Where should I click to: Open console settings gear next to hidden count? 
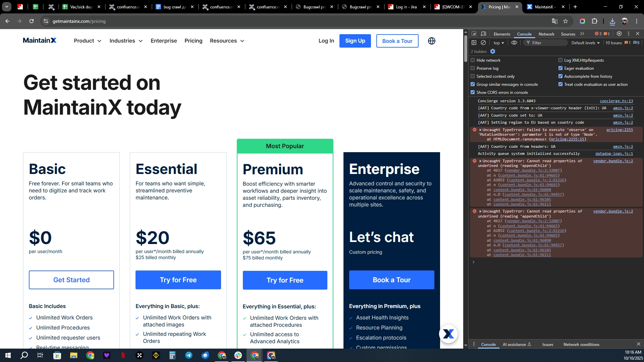(493, 51)
